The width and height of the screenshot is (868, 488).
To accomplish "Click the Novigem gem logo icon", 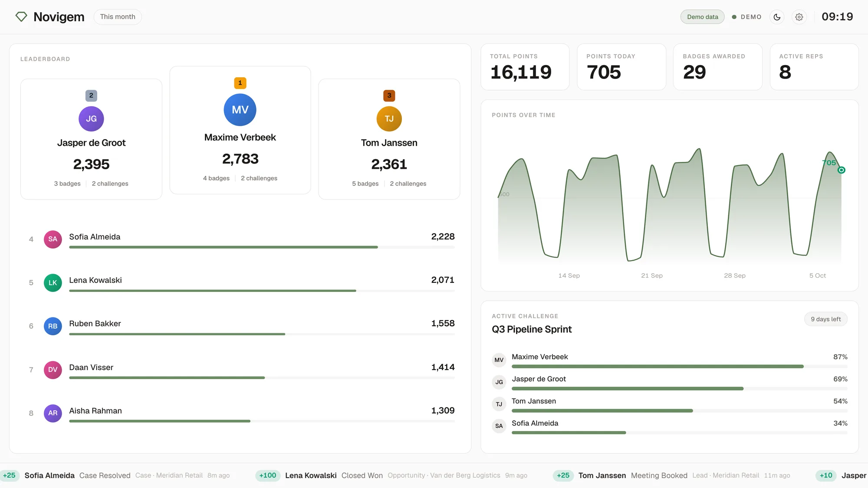I will click(21, 17).
